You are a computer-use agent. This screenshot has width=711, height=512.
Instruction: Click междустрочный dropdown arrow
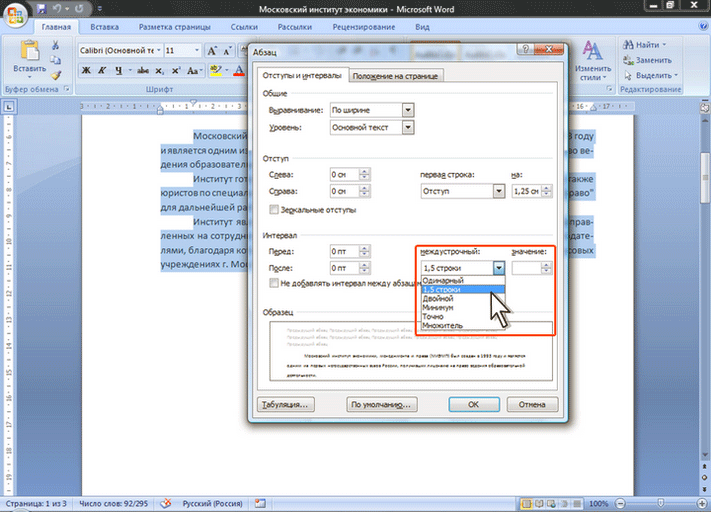coord(499,268)
